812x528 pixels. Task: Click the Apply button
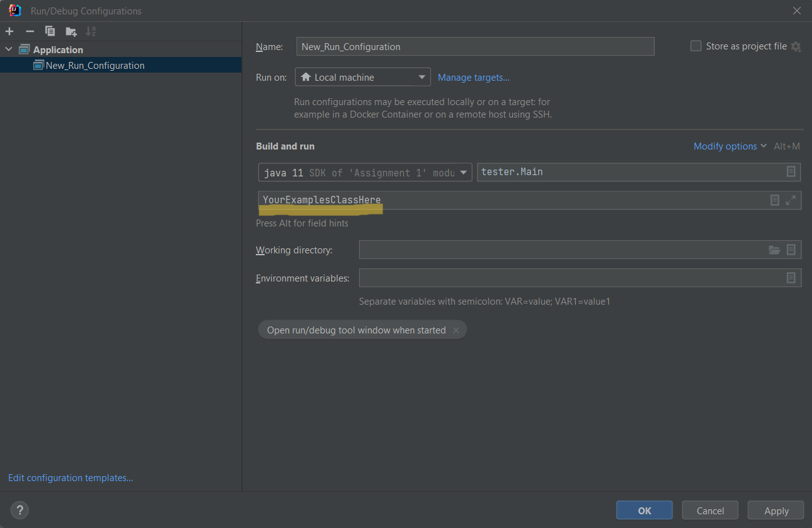(776, 510)
